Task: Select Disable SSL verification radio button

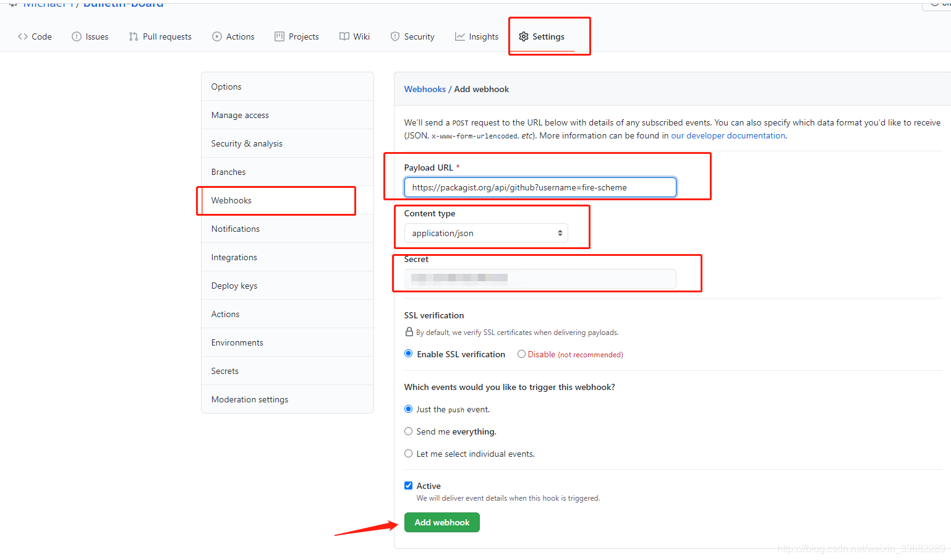Action: tap(522, 354)
